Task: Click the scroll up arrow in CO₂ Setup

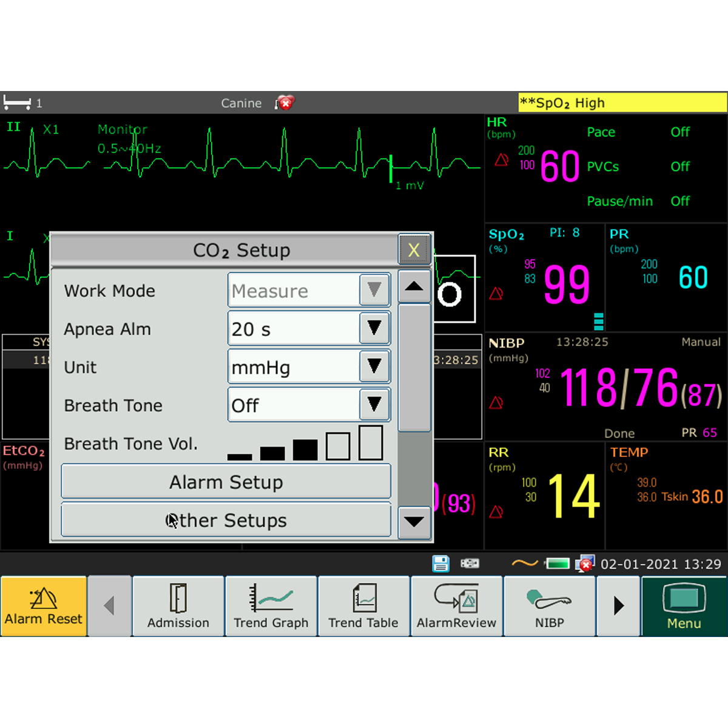Action: 414,287
